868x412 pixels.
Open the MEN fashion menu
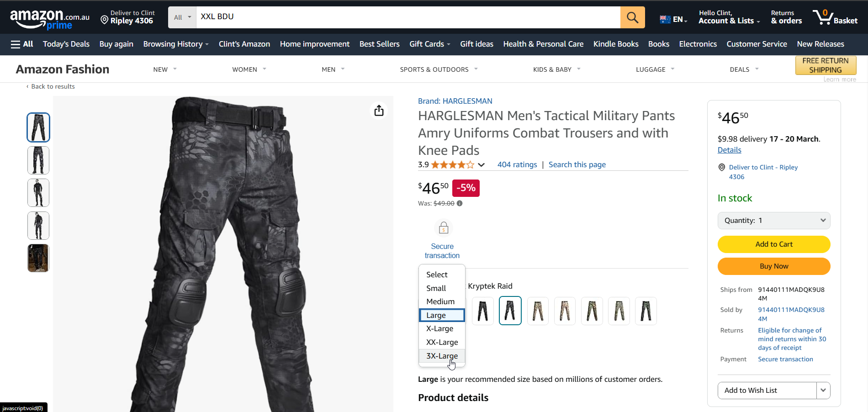pos(333,69)
